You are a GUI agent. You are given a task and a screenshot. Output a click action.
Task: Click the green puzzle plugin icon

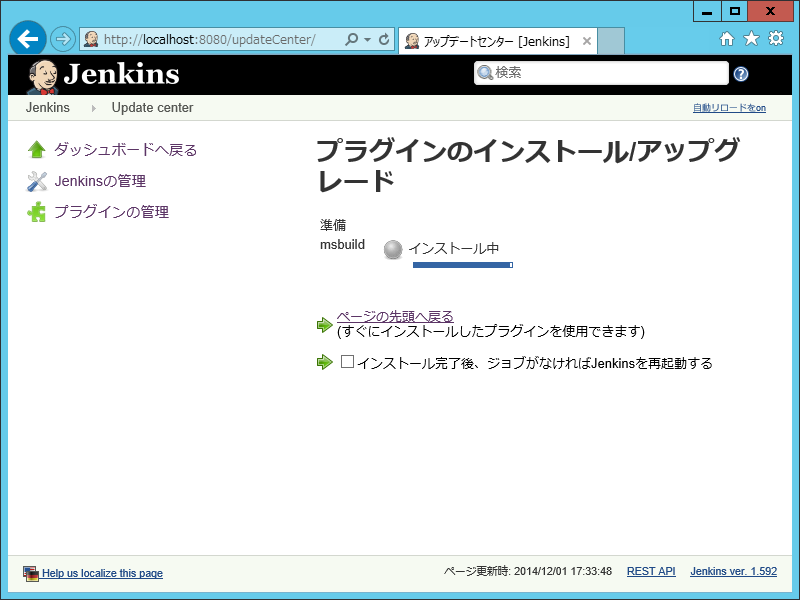tap(37, 212)
